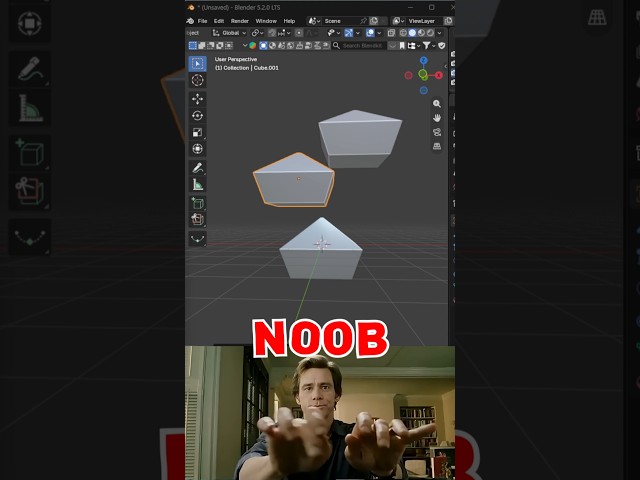Image resolution: width=640 pixels, height=480 pixels.
Task: Open the snapping options dropdown
Action: 282,33
